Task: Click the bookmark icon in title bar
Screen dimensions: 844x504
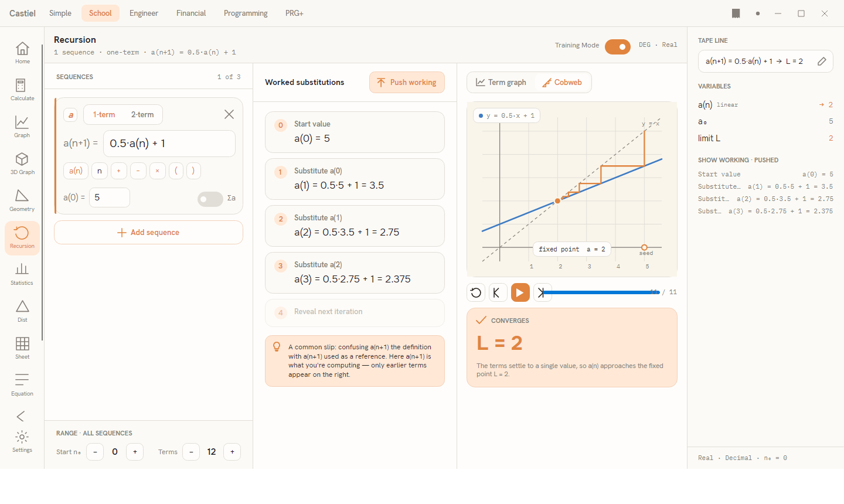Action: click(736, 13)
